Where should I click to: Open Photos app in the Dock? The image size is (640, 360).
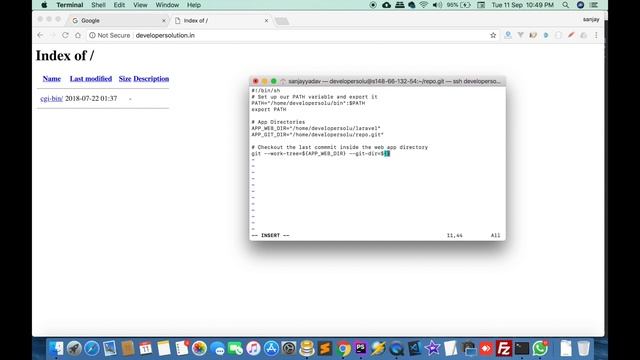(200, 349)
